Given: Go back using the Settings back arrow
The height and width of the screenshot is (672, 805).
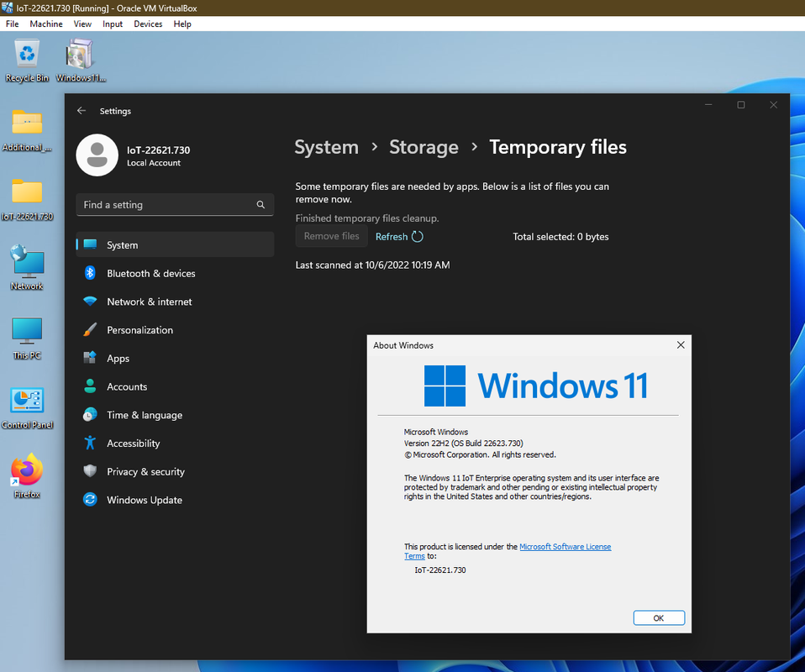Looking at the screenshot, I should click(82, 111).
